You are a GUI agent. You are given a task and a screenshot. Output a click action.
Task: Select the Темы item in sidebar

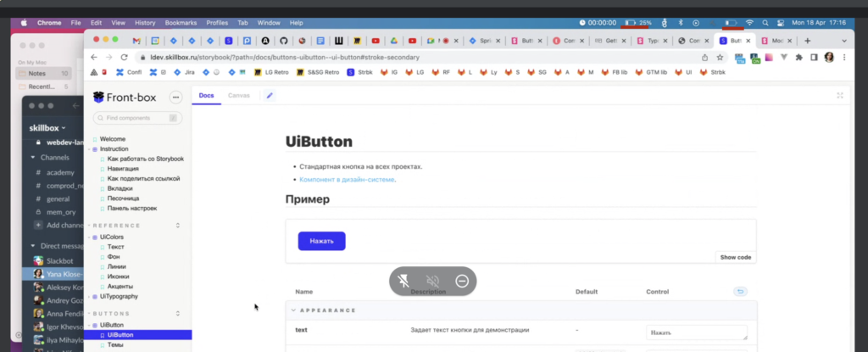(x=115, y=345)
